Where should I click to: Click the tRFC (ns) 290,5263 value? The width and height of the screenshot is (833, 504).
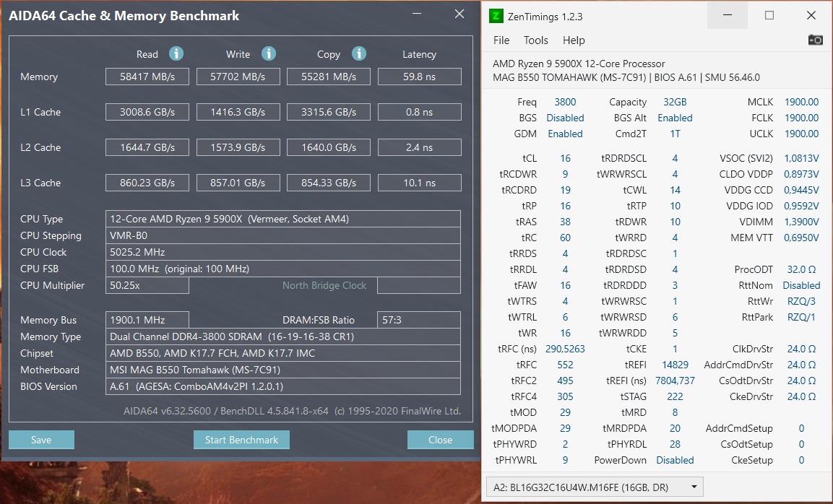tap(565, 349)
